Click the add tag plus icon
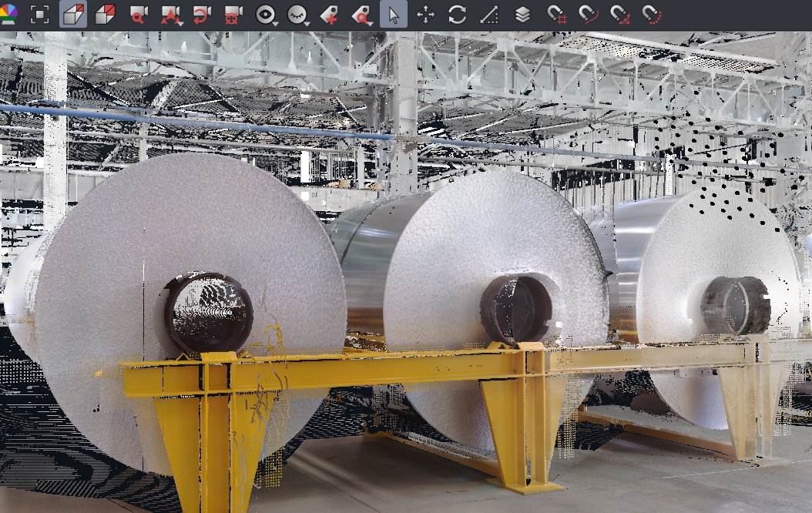This screenshot has height=513, width=812. tap(329, 15)
